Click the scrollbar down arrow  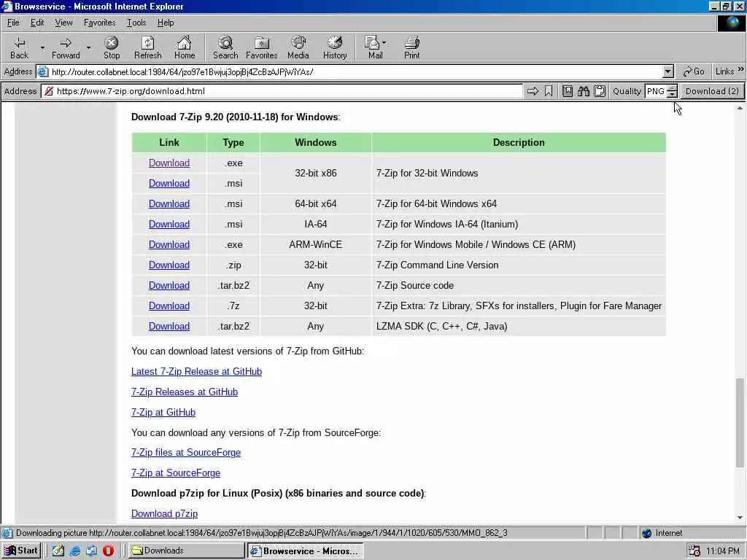click(x=740, y=518)
